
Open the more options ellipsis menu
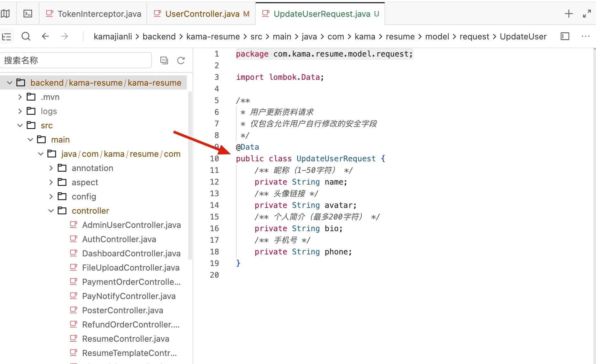[585, 37]
